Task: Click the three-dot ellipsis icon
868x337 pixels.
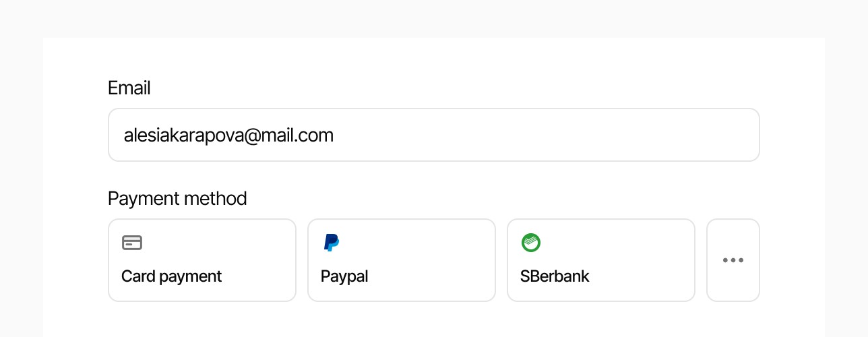Action: pyautogui.click(x=733, y=260)
